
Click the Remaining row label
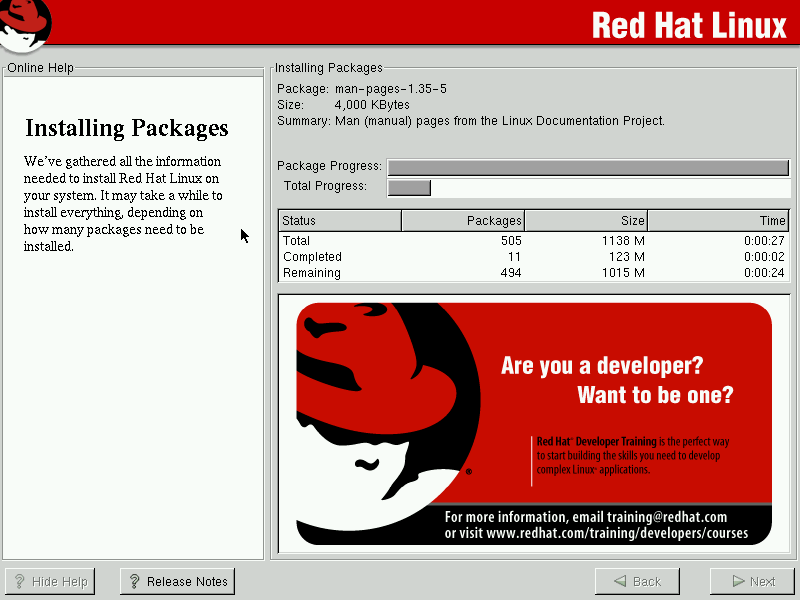pos(312,273)
